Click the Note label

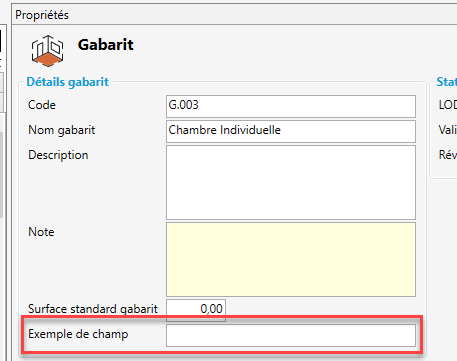41,232
